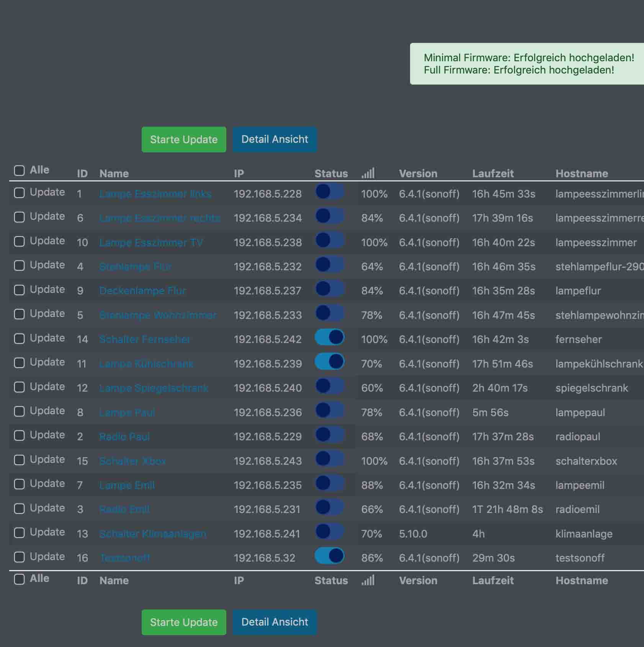Switch off Lampe Kühlschrank status toggle

point(330,362)
